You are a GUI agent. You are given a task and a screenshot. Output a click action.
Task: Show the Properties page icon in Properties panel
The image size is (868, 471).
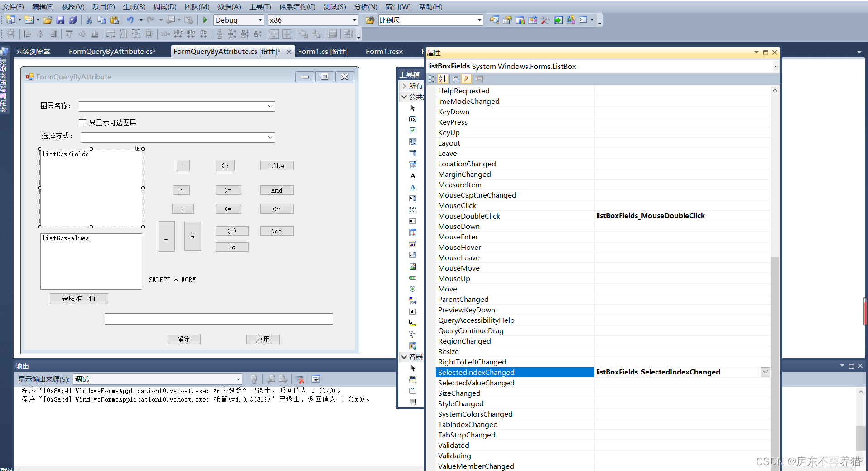(x=479, y=79)
